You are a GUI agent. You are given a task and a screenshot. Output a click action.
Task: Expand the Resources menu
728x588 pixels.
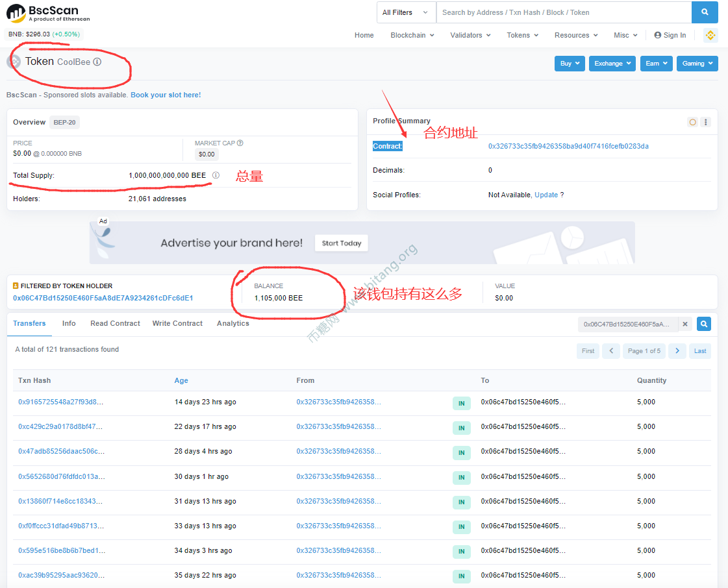(x=576, y=35)
